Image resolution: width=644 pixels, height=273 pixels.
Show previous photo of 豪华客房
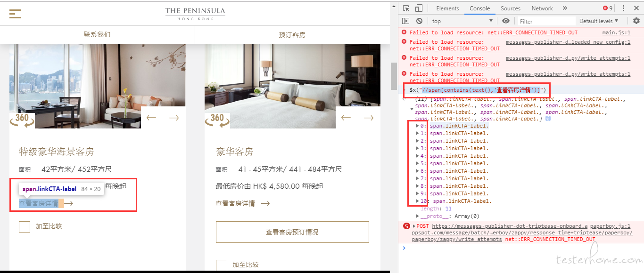[x=346, y=118]
